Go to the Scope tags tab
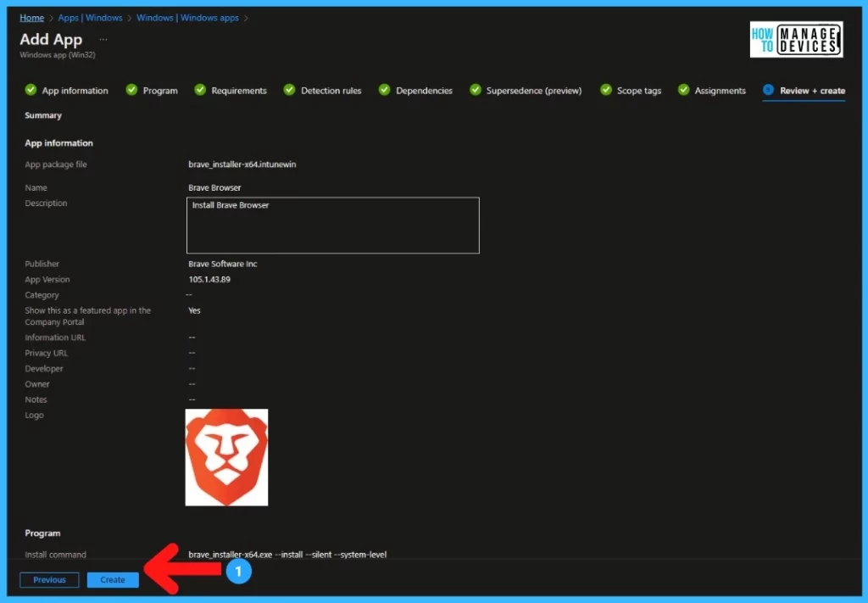 639,91
